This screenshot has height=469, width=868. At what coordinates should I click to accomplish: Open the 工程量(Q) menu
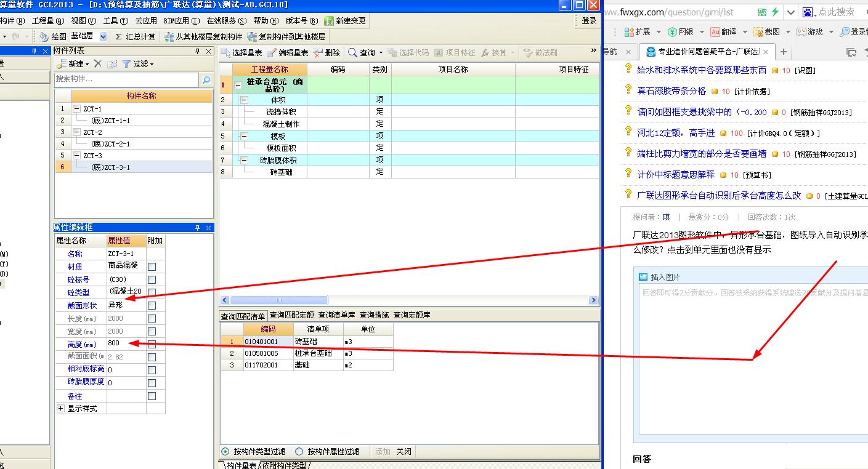point(47,21)
